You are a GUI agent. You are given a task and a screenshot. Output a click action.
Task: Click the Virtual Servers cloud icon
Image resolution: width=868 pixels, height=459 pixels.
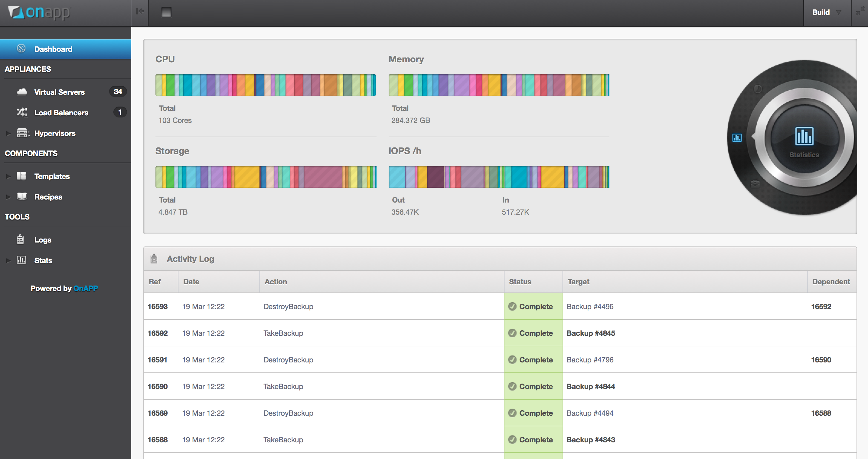coord(22,92)
